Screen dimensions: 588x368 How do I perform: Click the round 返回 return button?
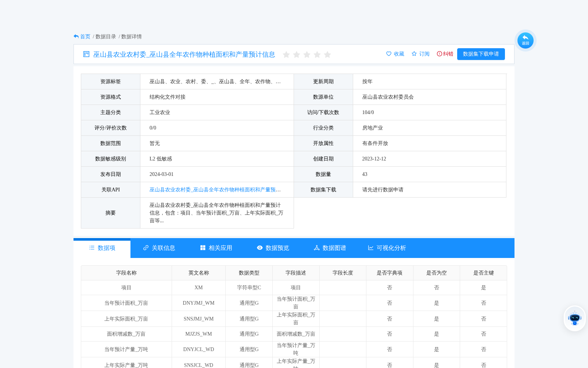pos(526,40)
